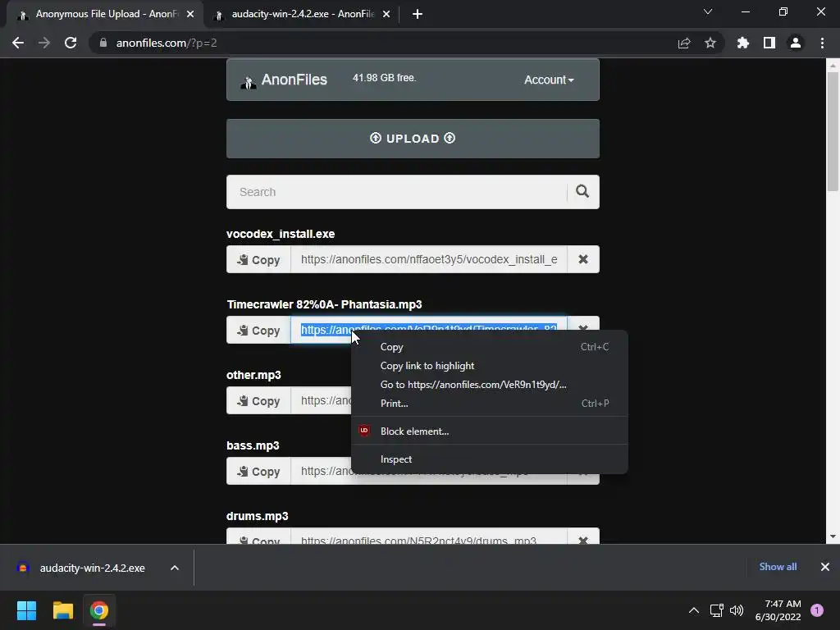Choose Go to https://anonfiles.com/VeR9n1t9yd/...

490,385
